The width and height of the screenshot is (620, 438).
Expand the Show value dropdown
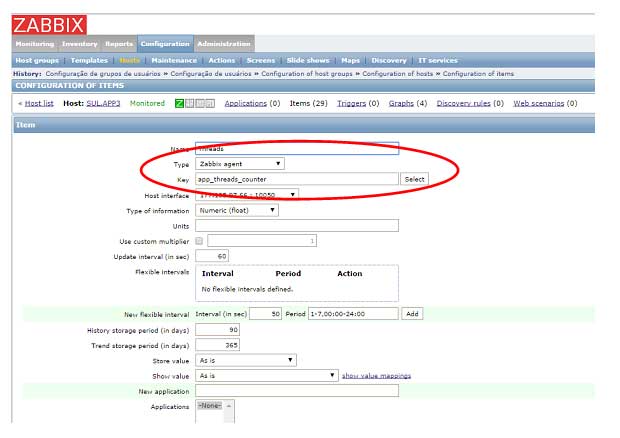coord(267,375)
